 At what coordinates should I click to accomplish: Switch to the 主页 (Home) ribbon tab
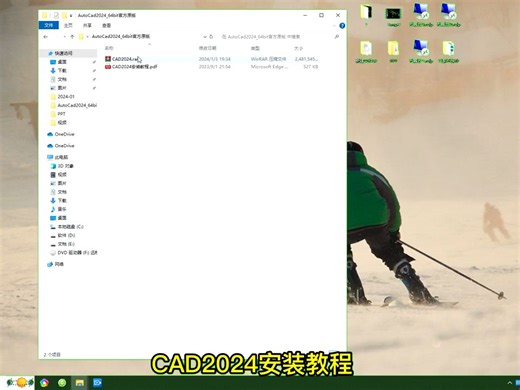point(68,25)
